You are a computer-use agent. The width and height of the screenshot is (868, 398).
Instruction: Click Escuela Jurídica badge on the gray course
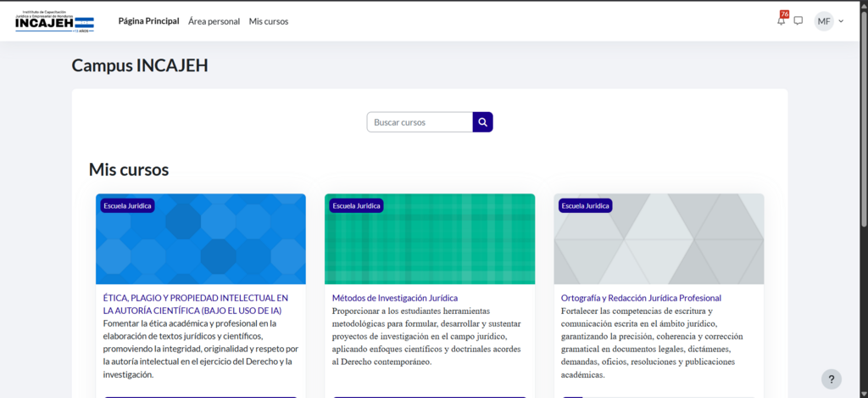pos(585,205)
